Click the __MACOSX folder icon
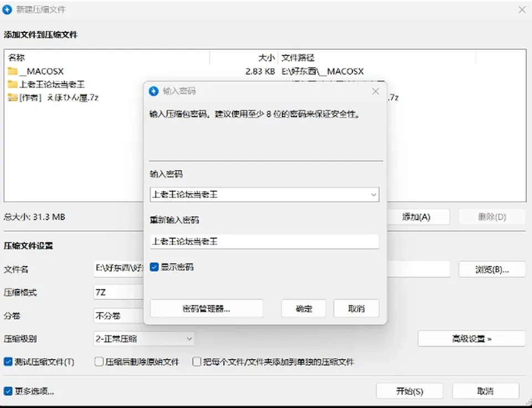Screen dimensions: 532x408 pos(13,72)
